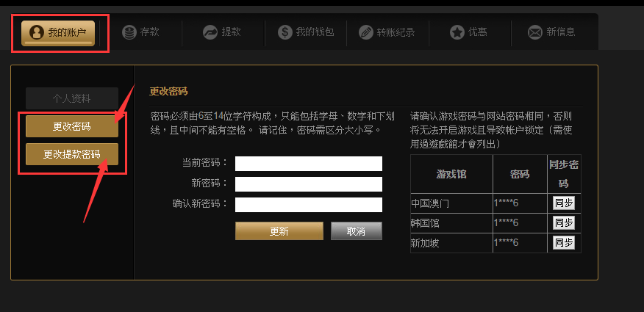Sync password for 中国澳门 game hall
Screen dimensions: 644x312
563,203
